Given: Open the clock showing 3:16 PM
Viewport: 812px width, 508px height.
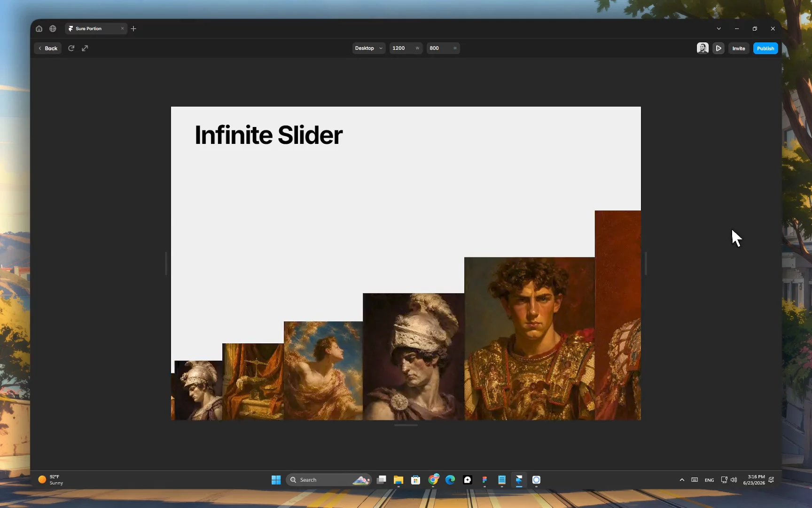Looking at the screenshot, I should click(754, 480).
